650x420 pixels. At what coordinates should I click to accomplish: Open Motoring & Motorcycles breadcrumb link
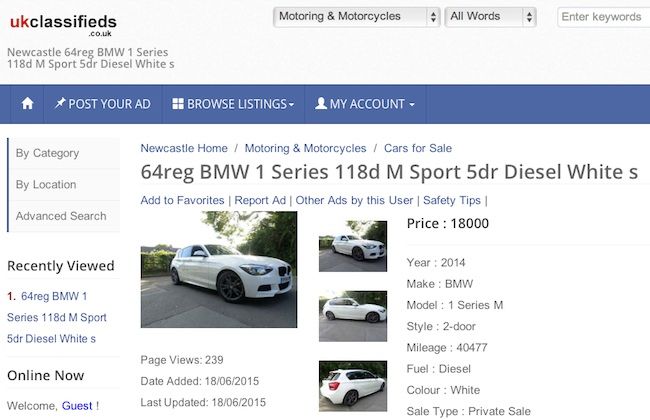point(306,148)
